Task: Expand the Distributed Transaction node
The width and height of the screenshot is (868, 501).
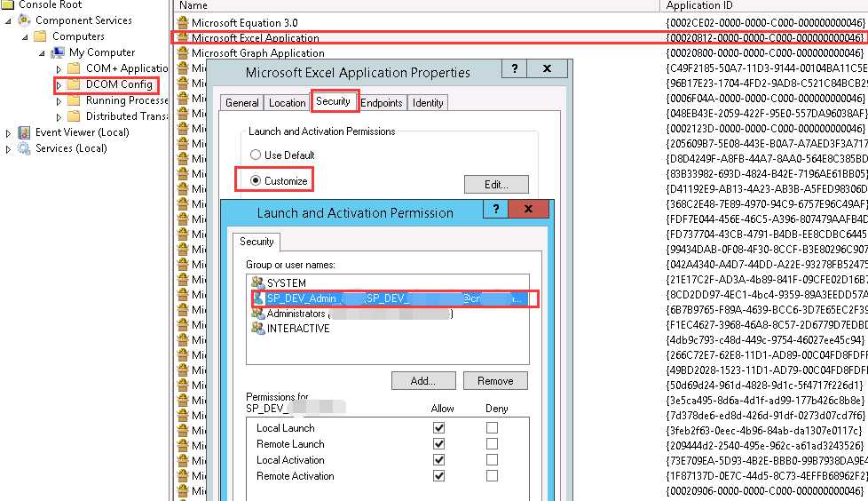Action: click(59, 117)
